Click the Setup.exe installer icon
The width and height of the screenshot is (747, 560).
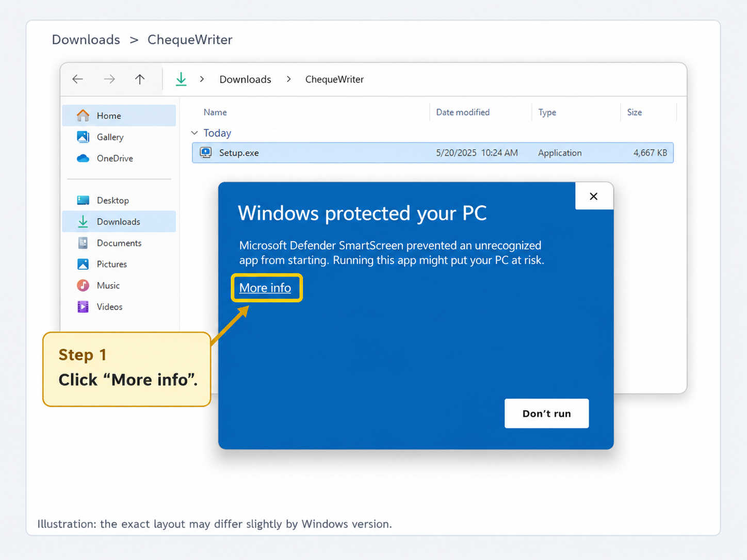pos(206,153)
